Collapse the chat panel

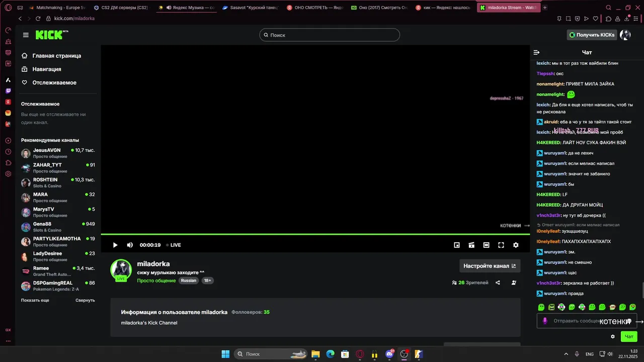point(536,52)
